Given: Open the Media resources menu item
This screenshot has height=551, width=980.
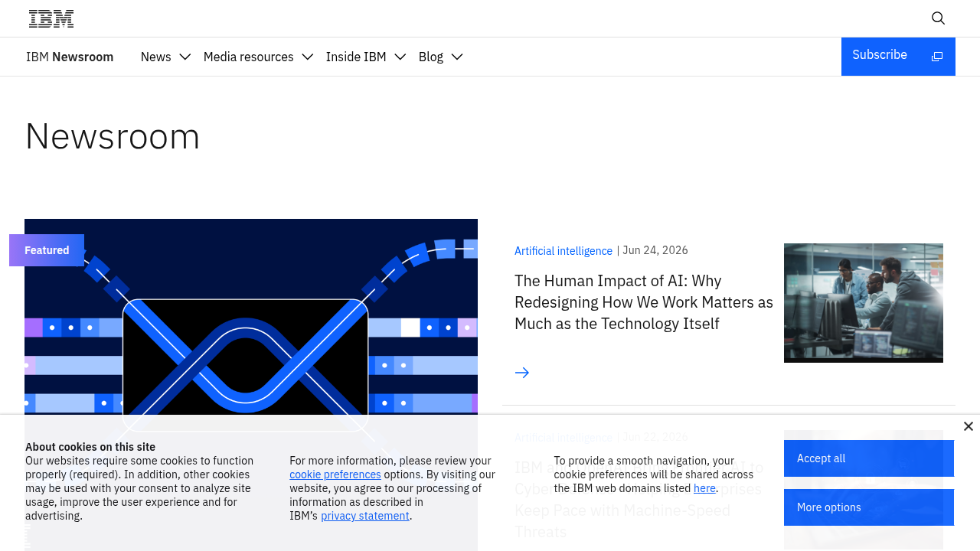Looking at the screenshot, I should (249, 57).
